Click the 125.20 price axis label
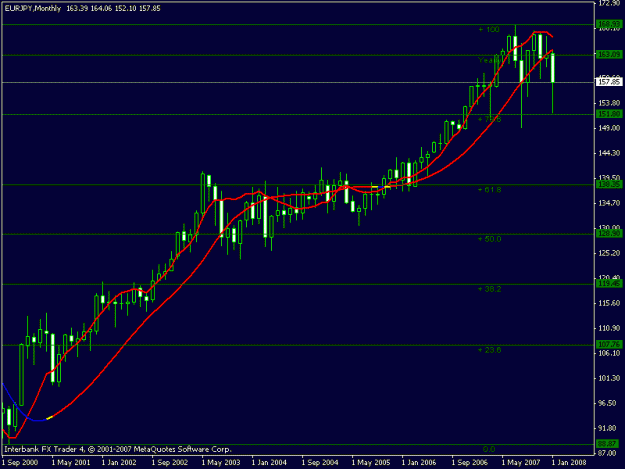The image size is (625, 469). 609,253
